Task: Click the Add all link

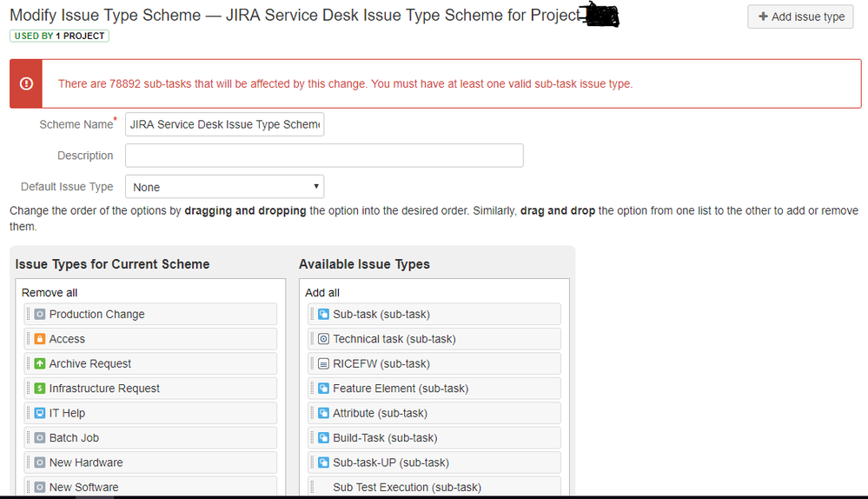Action: tap(322, 292)
